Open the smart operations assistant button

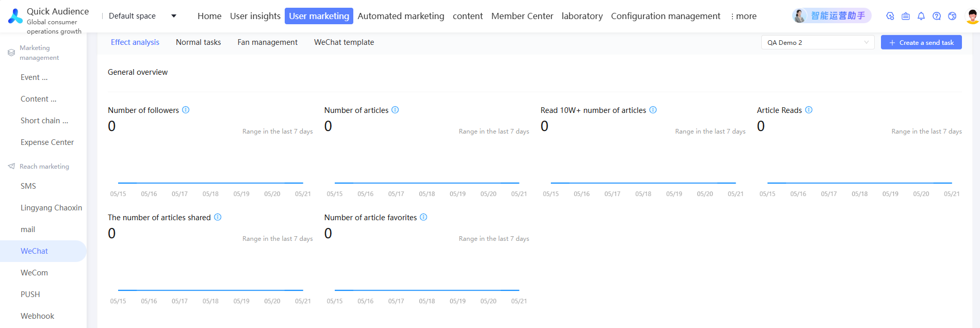coord(831,16)
